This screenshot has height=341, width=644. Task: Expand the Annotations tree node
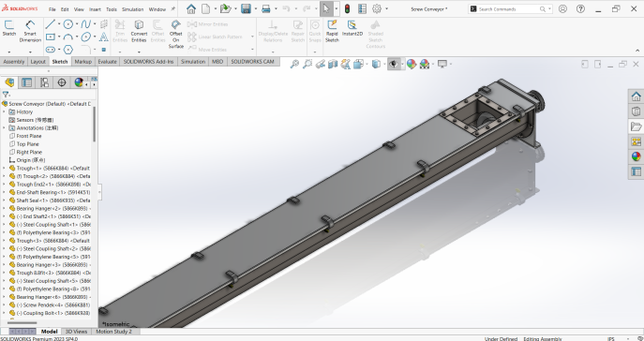4,128
